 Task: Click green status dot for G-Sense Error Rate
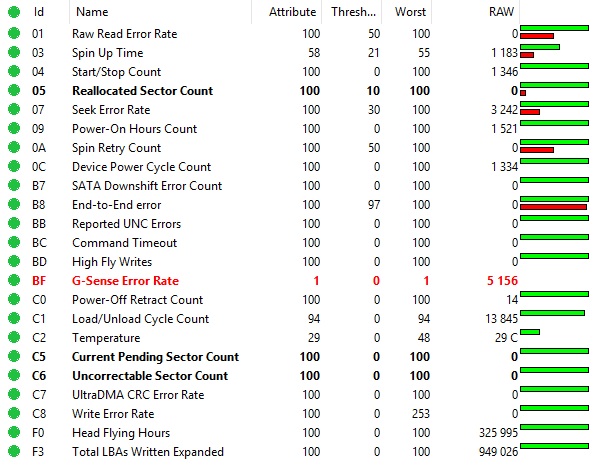click(14, 281)
